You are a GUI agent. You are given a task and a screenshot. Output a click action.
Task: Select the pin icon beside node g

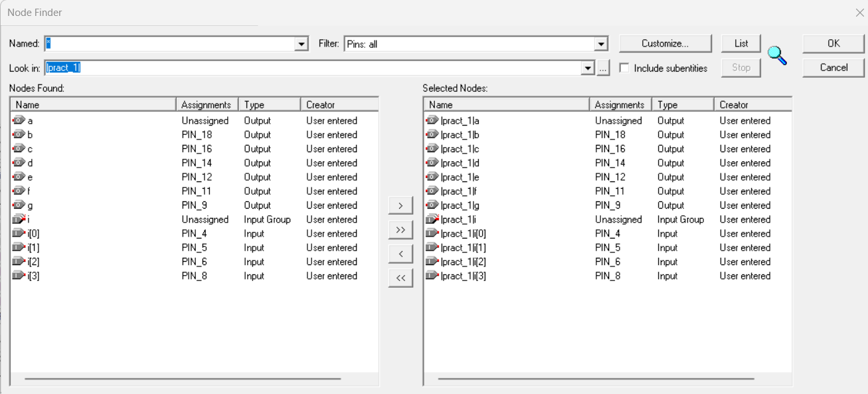pos(19,205)
